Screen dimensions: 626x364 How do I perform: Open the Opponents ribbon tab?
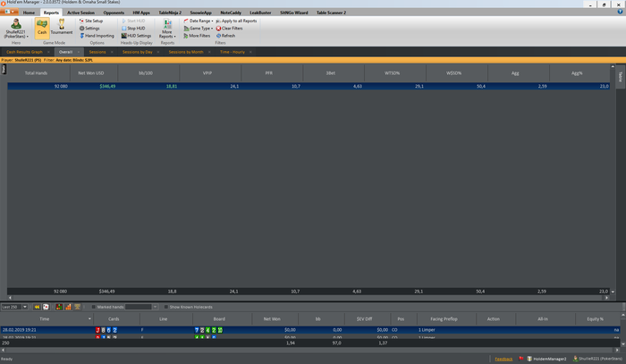[x=114, y=13]
